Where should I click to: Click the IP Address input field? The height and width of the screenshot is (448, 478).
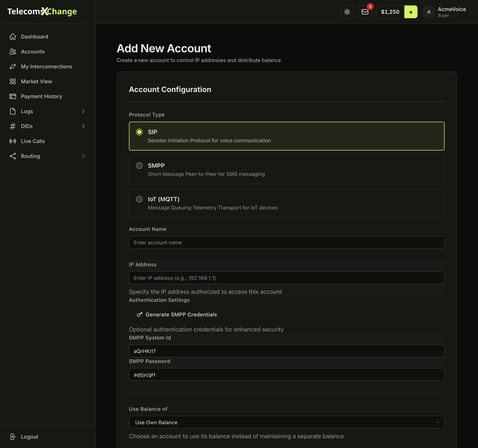tap(287, 278)
